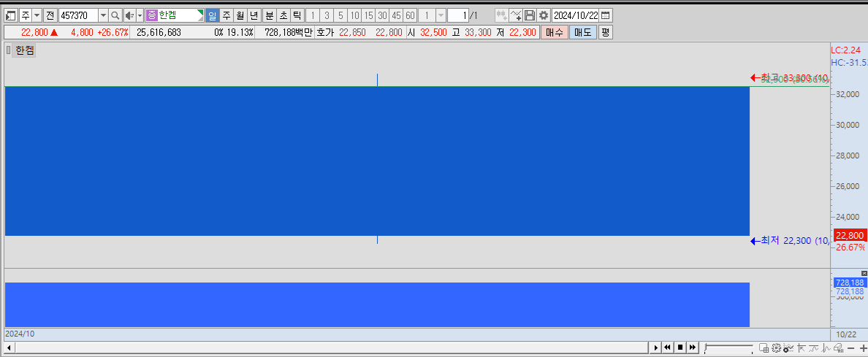Select the daily (일) chart period

pos(211,15)
